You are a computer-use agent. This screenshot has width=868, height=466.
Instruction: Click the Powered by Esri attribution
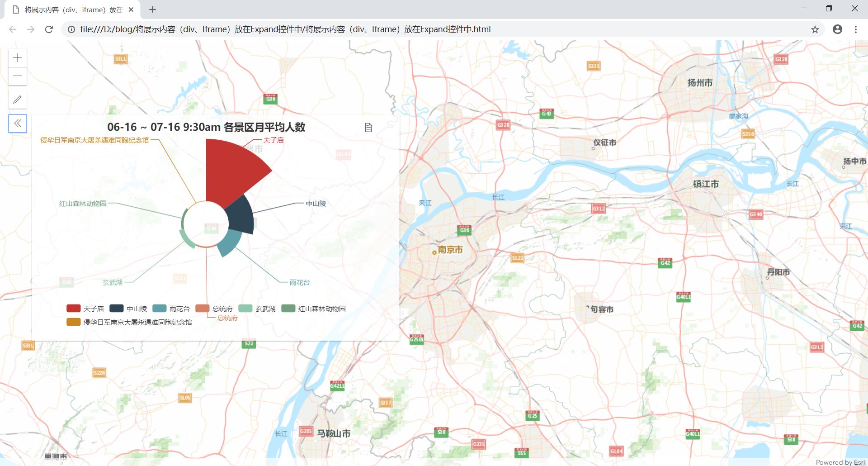coord(840,462)
